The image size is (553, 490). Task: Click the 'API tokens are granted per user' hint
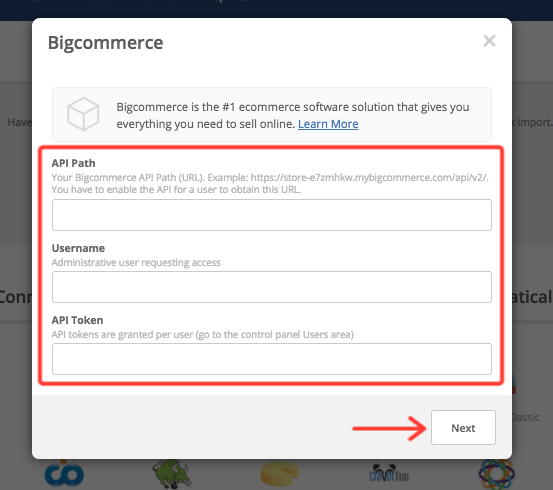coord(202,334)
